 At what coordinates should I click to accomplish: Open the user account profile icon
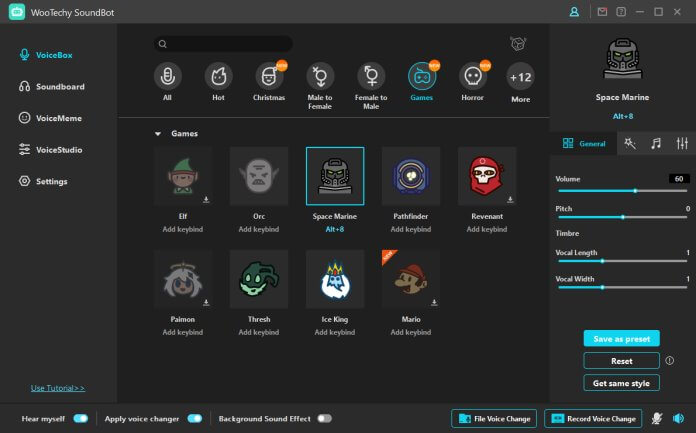[x=574, y=12]
